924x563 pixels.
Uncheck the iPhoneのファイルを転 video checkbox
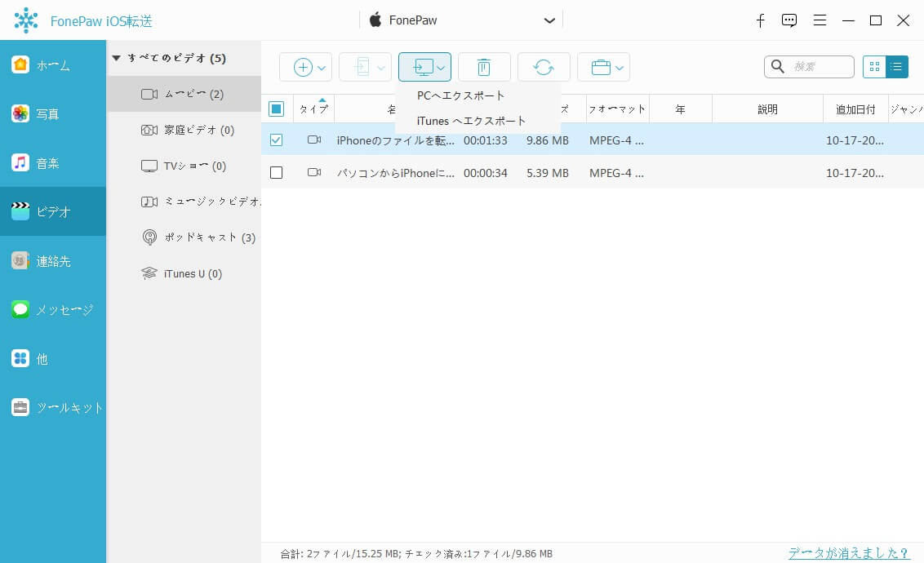(277, 140)
